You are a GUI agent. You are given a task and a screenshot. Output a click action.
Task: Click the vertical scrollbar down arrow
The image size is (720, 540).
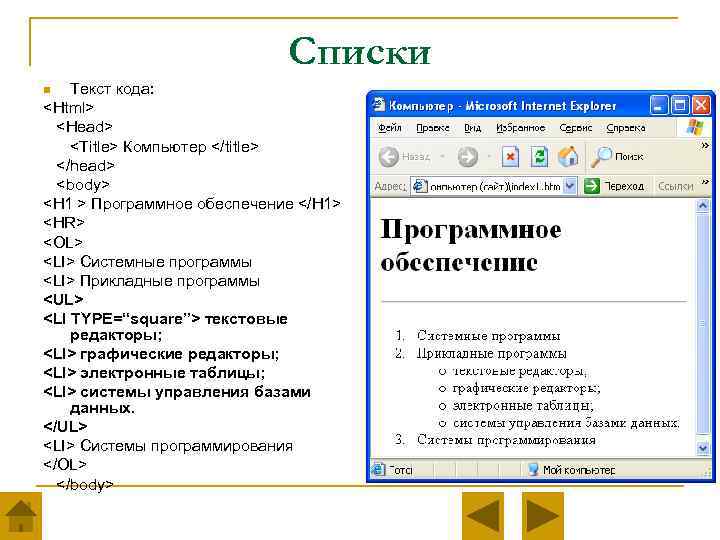click(x=703, y=447)
